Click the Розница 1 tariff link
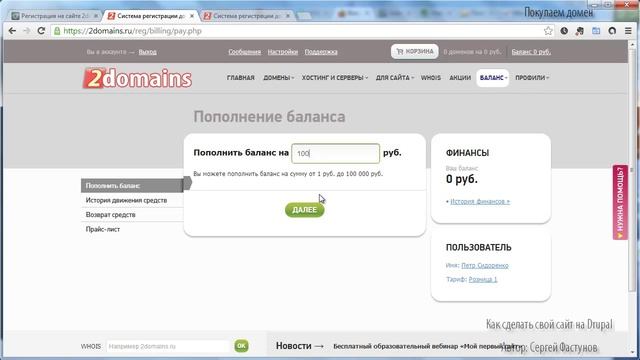 coord(483,280)
